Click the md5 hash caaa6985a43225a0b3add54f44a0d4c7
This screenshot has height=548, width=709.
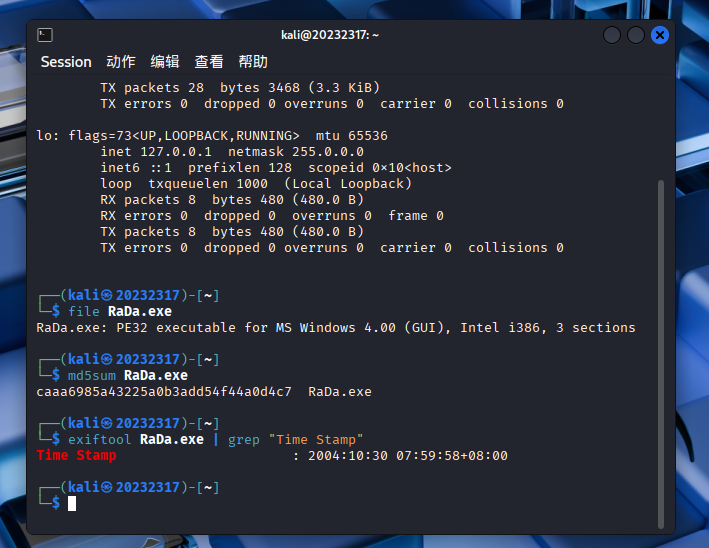pyautogui.click(x=164, y=392)
